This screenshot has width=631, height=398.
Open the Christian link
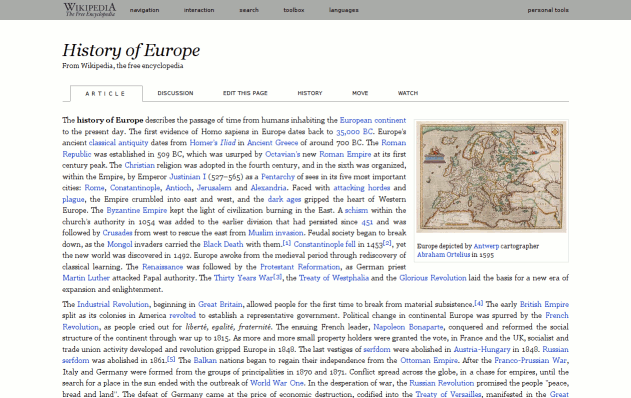coord(139,165)
